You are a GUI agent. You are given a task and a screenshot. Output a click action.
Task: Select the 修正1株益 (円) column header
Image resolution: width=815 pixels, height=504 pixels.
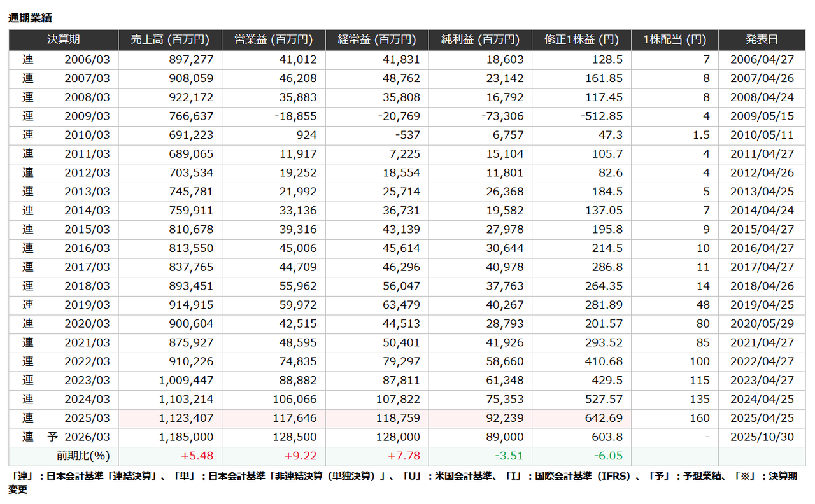(x=581, y=39)
